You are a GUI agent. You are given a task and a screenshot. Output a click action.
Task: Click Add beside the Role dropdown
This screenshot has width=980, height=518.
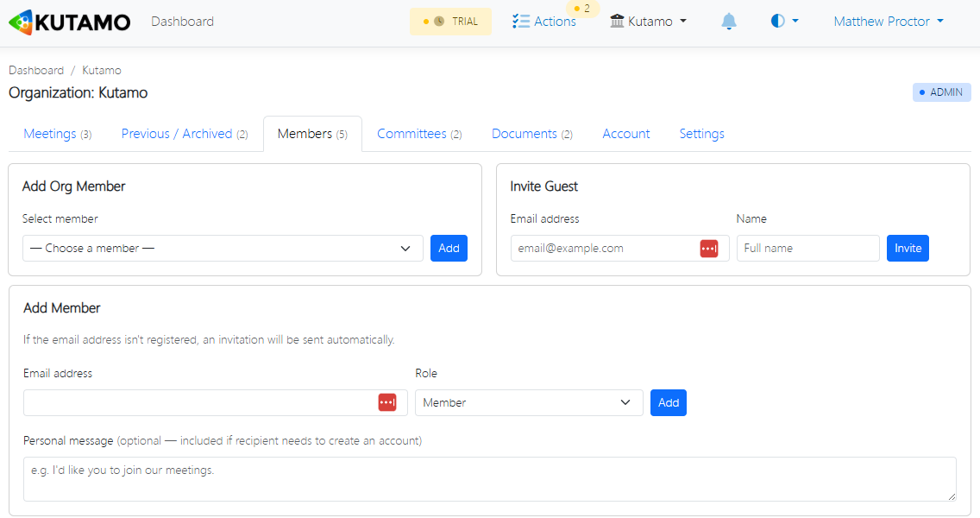point(668,403)
